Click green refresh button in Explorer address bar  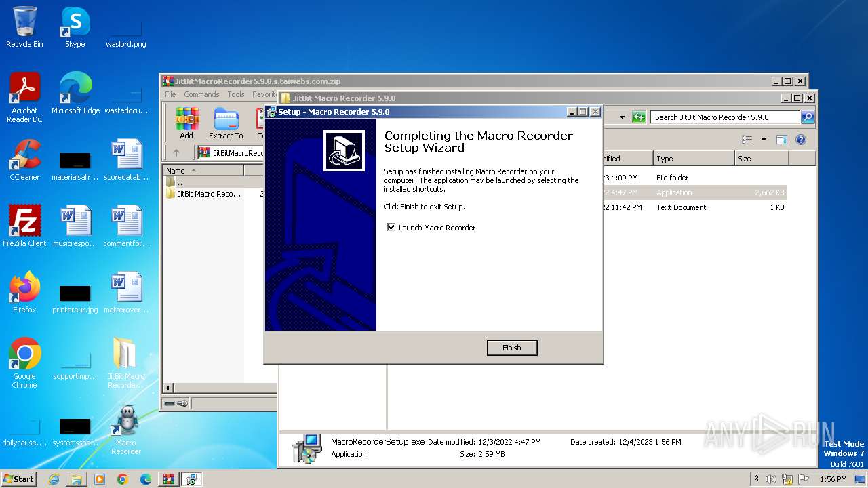(x=639, y=117)
